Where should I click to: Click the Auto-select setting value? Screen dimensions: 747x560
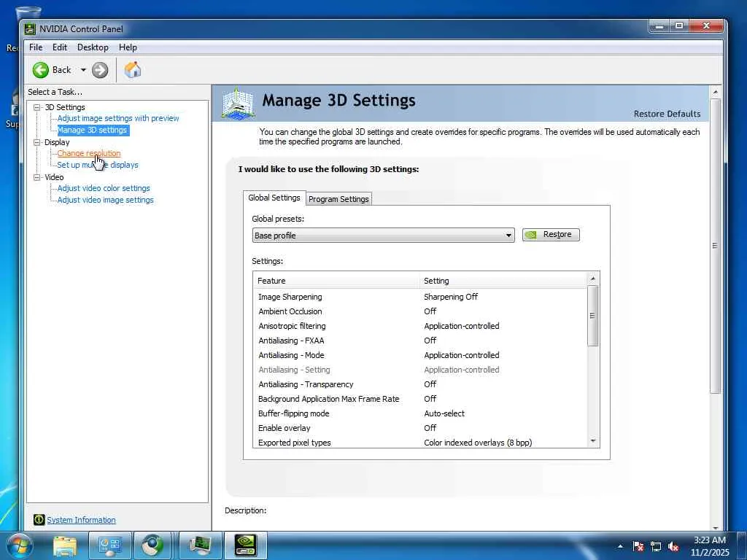point(444,413)
